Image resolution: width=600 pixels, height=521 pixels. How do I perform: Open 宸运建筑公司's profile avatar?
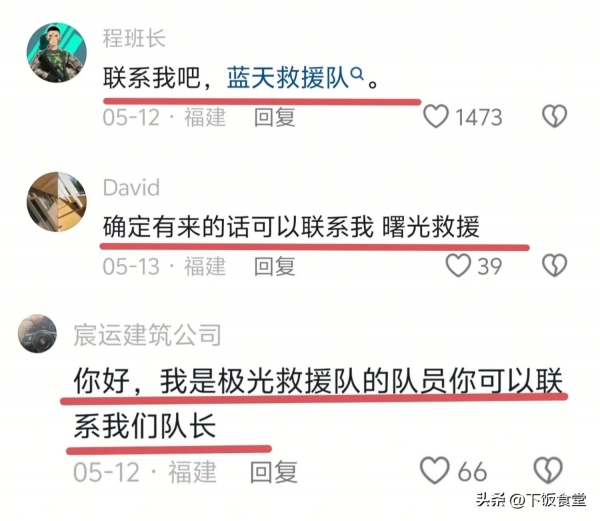click(x=38, y=334)
